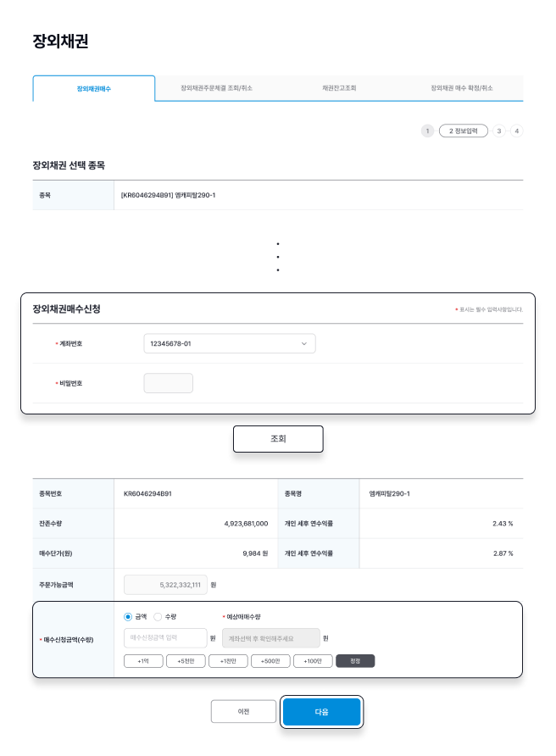The width and height of the screenshot is (556, 756).
Task: Add +5천만 to purchase amount
Action: [x=186, y=660]
